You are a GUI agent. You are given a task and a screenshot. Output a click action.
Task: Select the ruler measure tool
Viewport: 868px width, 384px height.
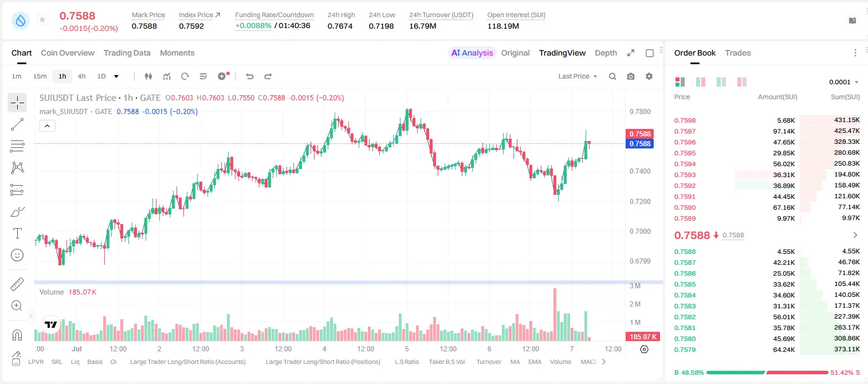click(x=17, y=284)
